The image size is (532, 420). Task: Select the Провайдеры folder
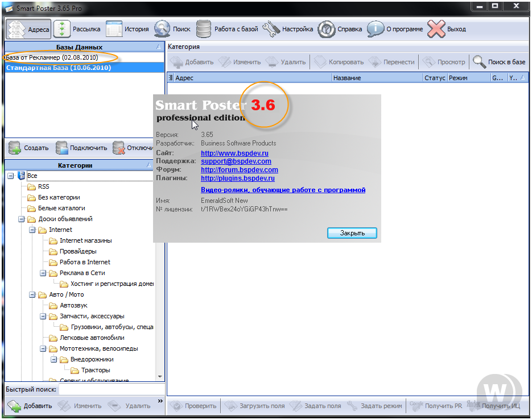78,252
